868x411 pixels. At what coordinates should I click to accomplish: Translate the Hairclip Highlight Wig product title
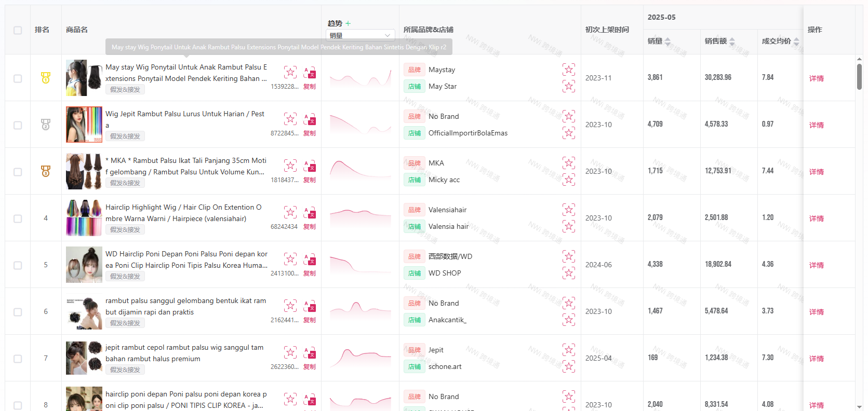coord(310,212)
